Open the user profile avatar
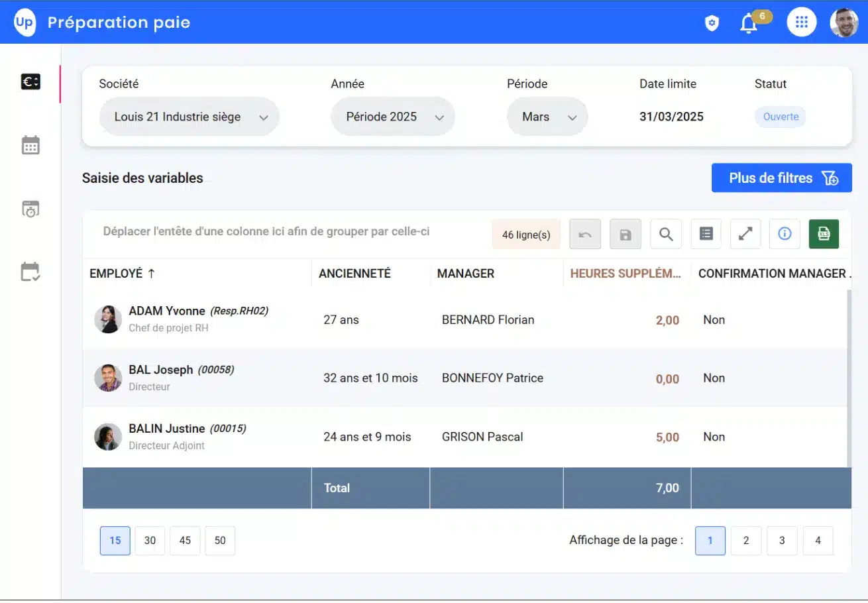868x603 pixels. pyautogui.click(x=844, y=22)
